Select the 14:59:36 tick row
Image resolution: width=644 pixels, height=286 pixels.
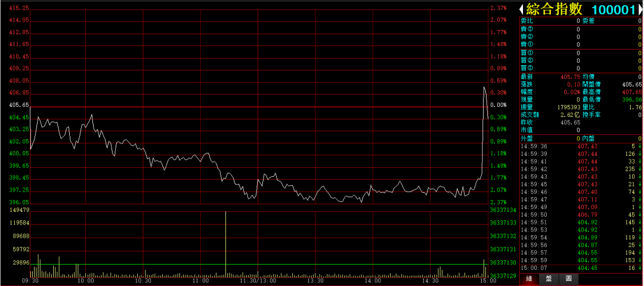(x=581, y=146)
